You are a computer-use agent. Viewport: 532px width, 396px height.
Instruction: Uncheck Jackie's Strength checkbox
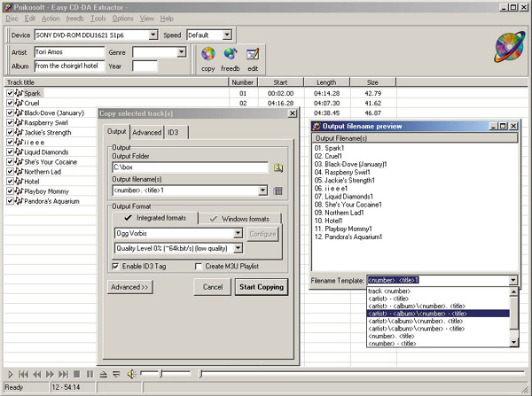(x=10, y=132)
